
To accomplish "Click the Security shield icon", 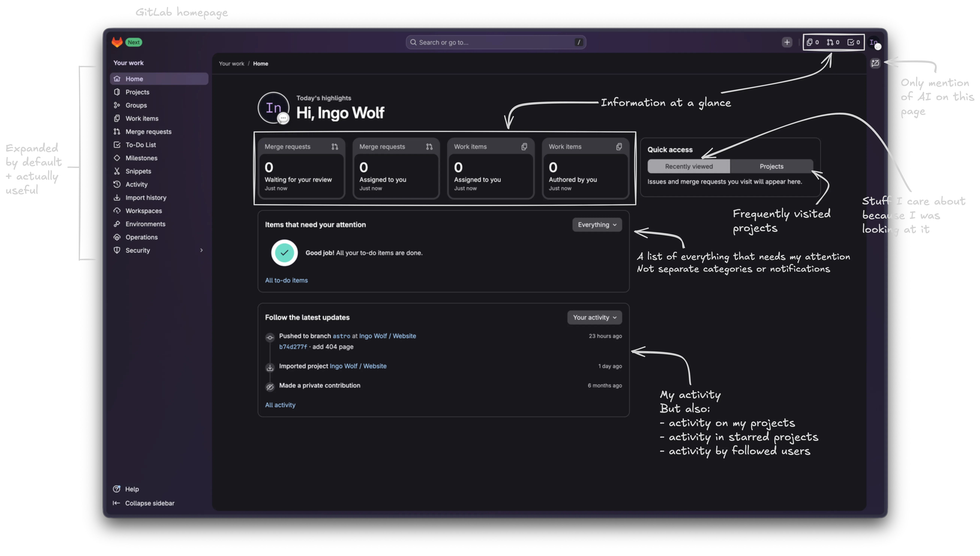I will [117, 250].
